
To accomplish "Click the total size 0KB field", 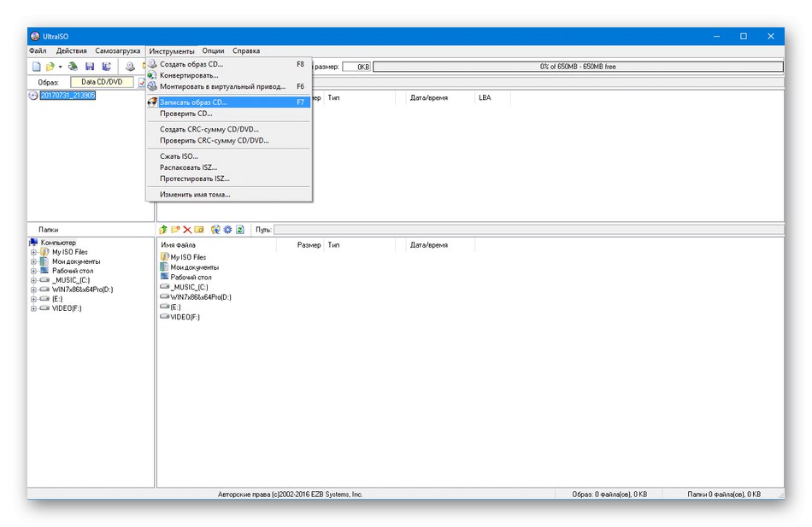I will [356, 67].
